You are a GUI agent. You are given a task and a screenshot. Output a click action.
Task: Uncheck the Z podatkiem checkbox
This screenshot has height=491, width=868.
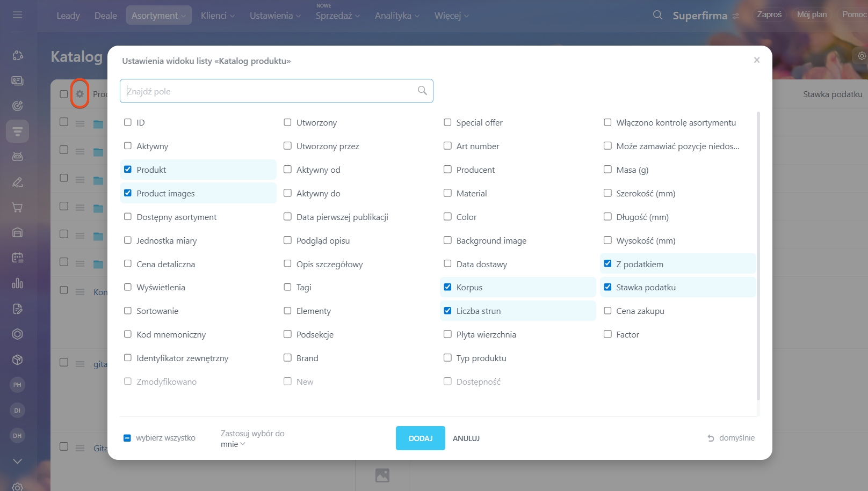(x=607, y=263)
